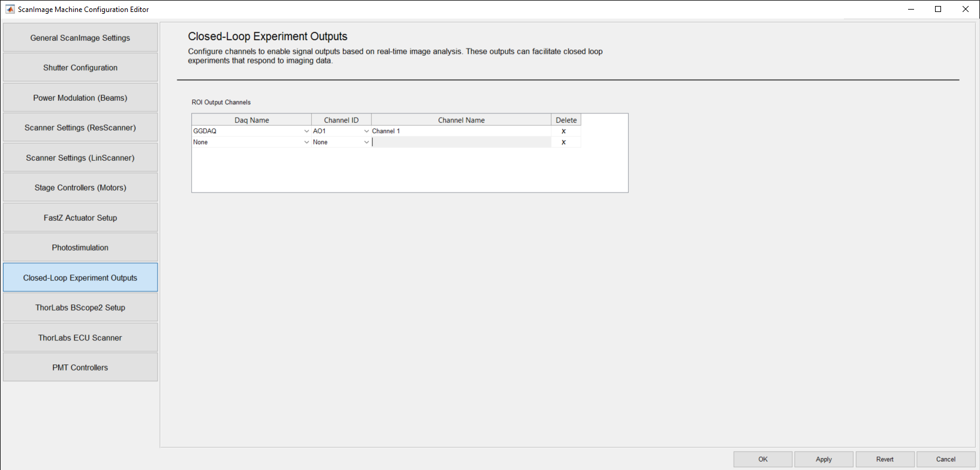Viewport: 980px width, 470px height.
Task: Click the Daq Name column header
Action: (252, 120)
